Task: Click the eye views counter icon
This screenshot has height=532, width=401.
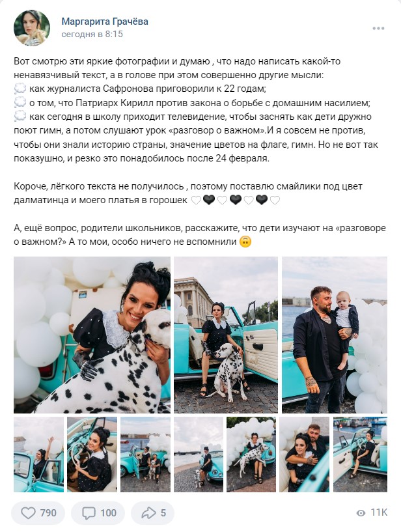Action: 361,513
